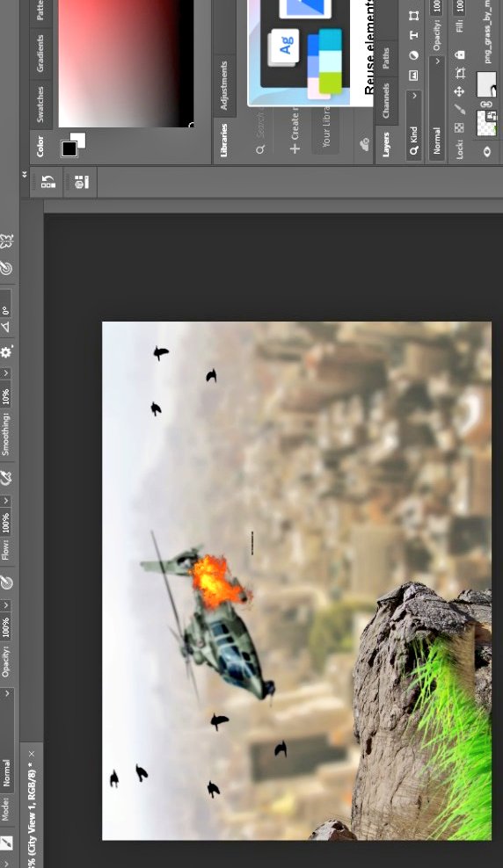Open the History panel icon
This screenshot has height=868, width=503.
[x=47, y=181]
